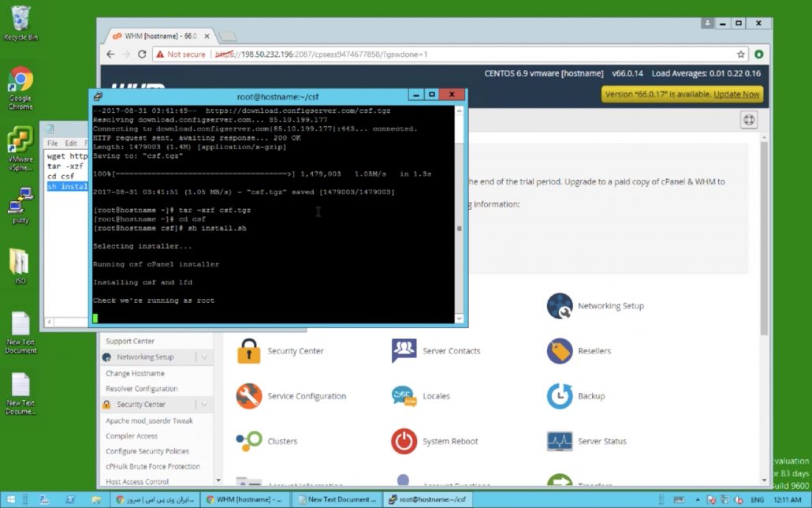Open the Edit menu in Notepad

click(x=71, y=144)
